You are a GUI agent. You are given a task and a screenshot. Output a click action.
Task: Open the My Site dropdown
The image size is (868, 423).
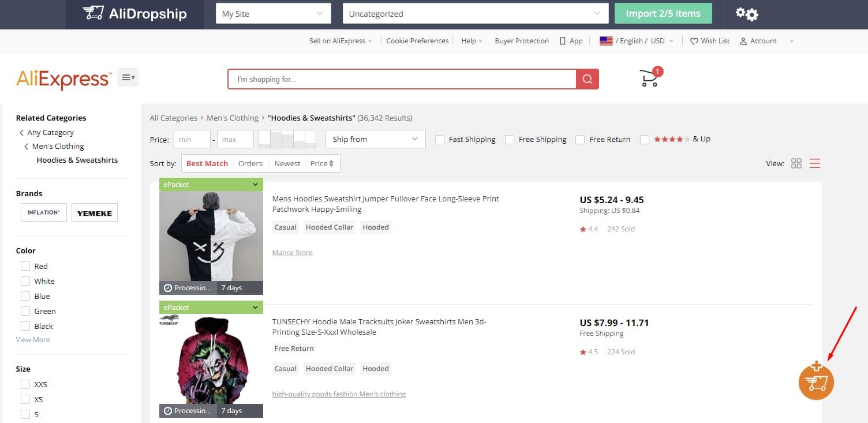click(274, 13)
